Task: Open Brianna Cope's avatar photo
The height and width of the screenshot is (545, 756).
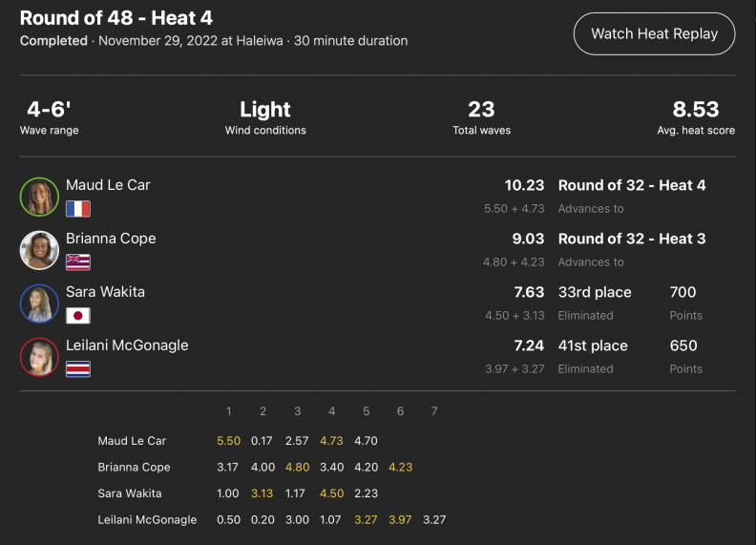Action: point(39,250)
